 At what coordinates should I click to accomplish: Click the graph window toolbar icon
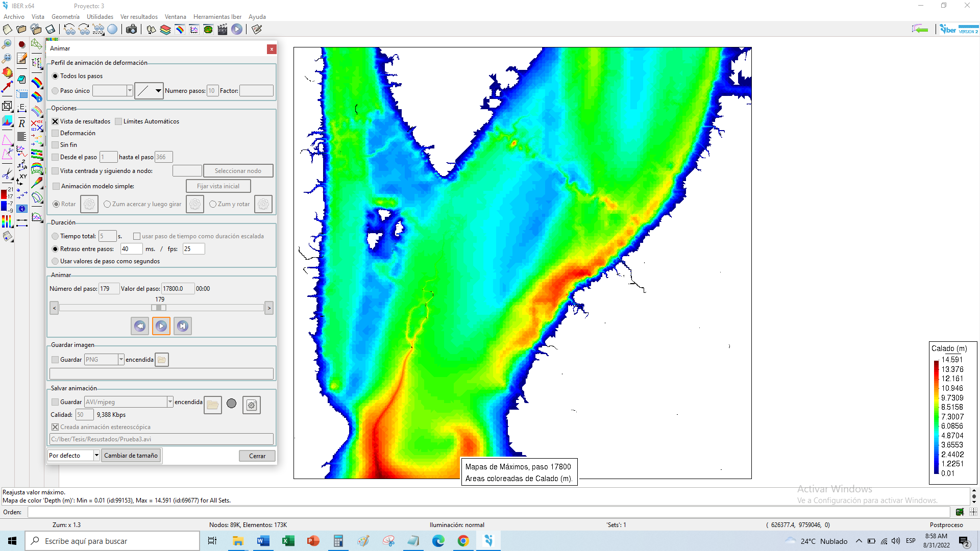(x=194, y=30)
